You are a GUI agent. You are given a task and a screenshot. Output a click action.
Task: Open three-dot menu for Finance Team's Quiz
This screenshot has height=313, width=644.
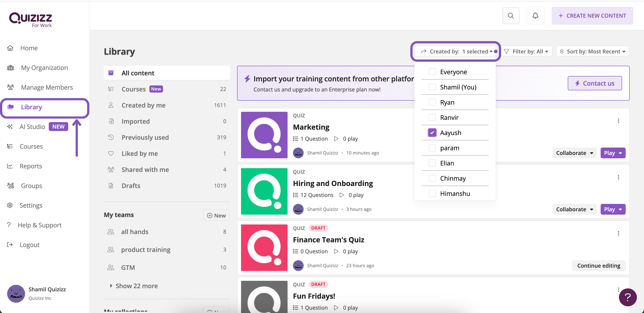coord(618,233)
